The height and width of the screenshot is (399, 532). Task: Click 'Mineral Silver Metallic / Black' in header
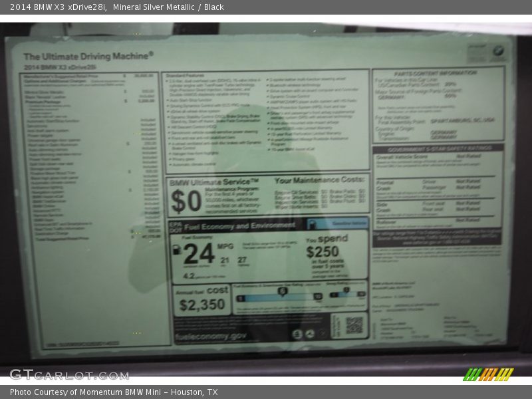point(168,7)
